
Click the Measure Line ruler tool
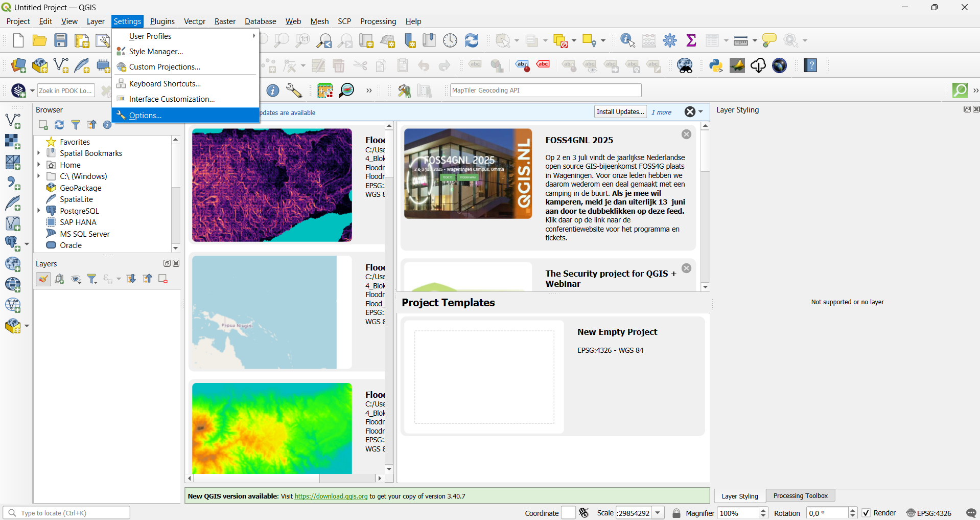[740, 40]
